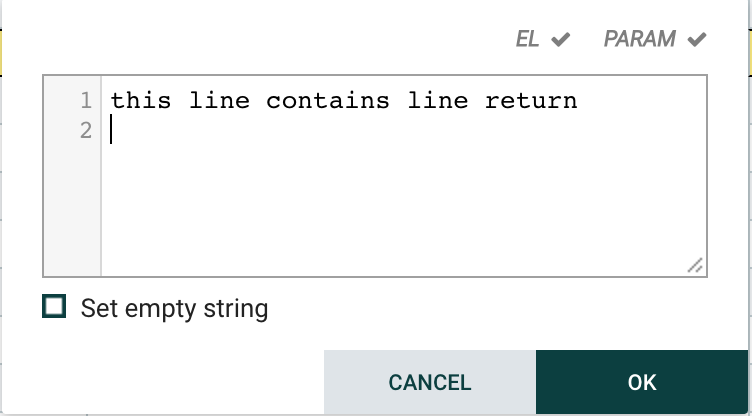The height and width of the screenshot is (416, 752).
Task: Click the word 'return' in the editor
Action: tap(531, 101)
